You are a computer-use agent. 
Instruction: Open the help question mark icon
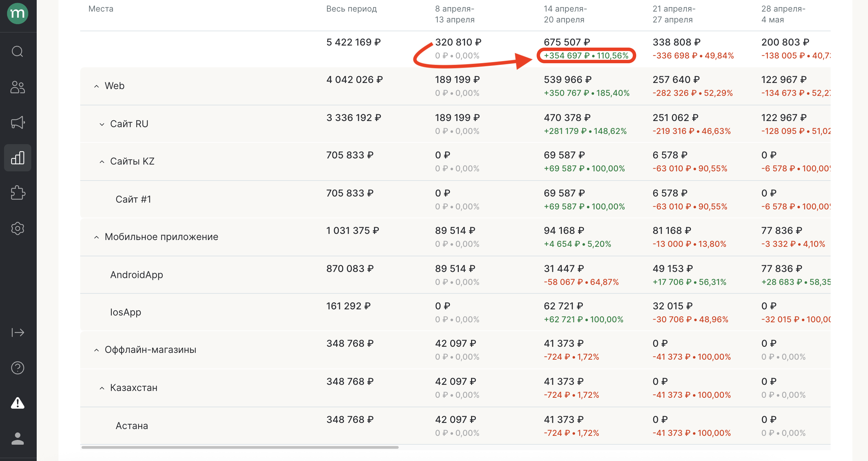tap(18, 368)
